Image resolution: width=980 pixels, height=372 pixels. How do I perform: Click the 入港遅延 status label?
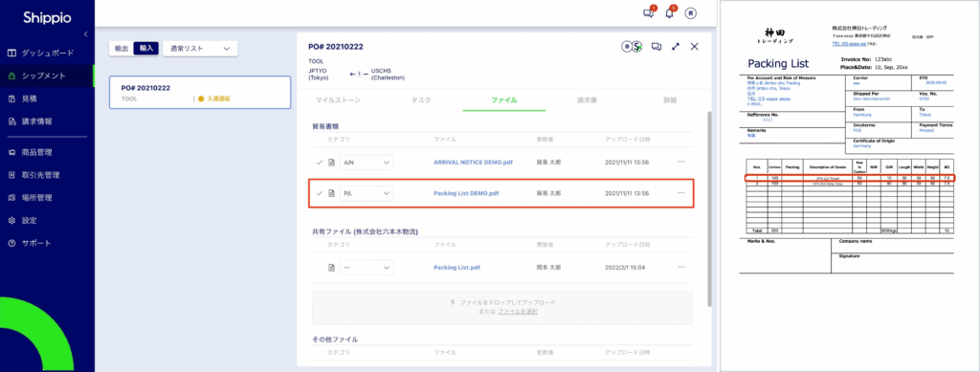[214, 98]
